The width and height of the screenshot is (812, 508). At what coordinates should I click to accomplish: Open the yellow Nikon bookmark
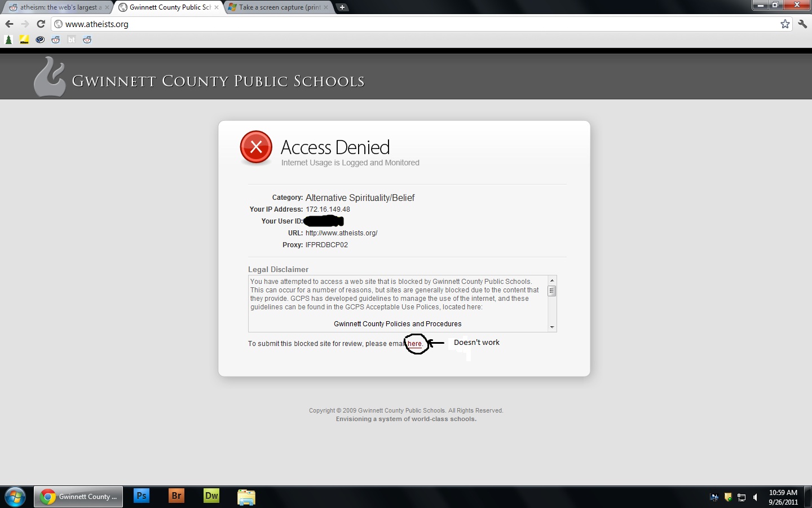pos(24,40)
